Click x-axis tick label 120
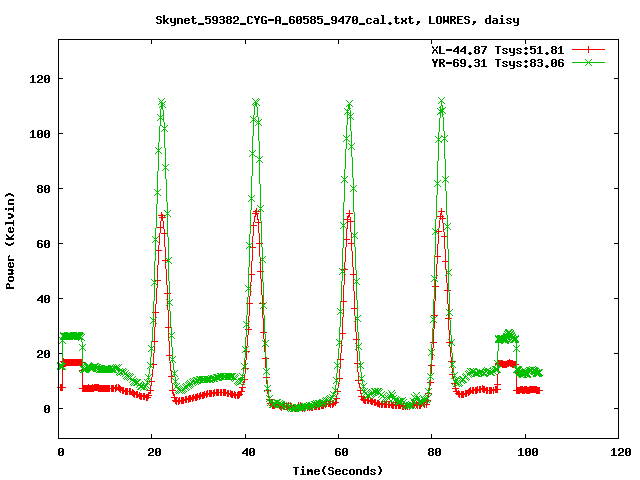Screen dimensions: 640x480 point(621,452)
